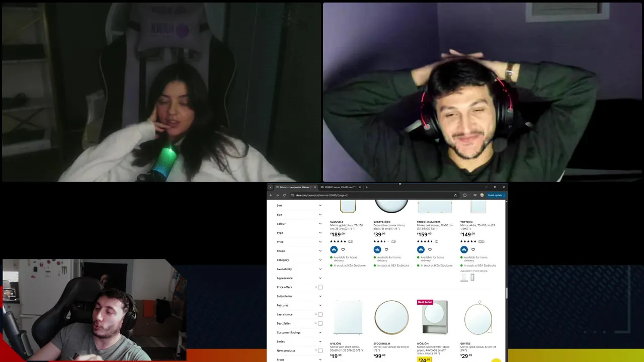
Task: Click the page vertical scrollbar thumb
Action: click(x=506, y=293)
